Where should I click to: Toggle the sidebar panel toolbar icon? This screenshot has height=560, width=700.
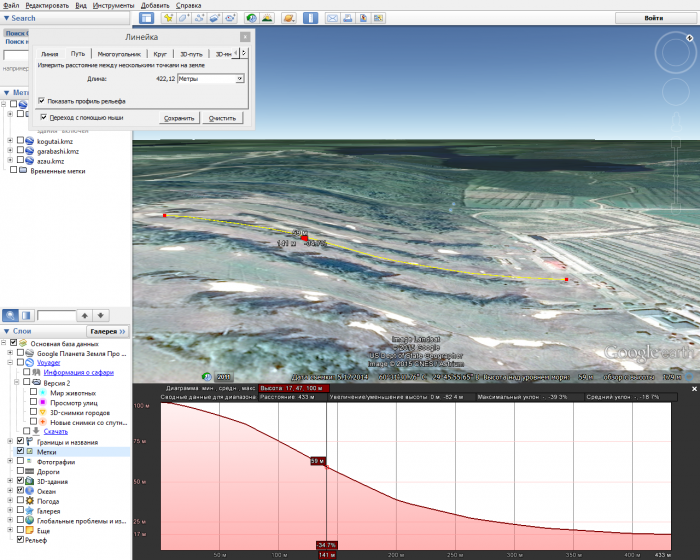[146, 18]
